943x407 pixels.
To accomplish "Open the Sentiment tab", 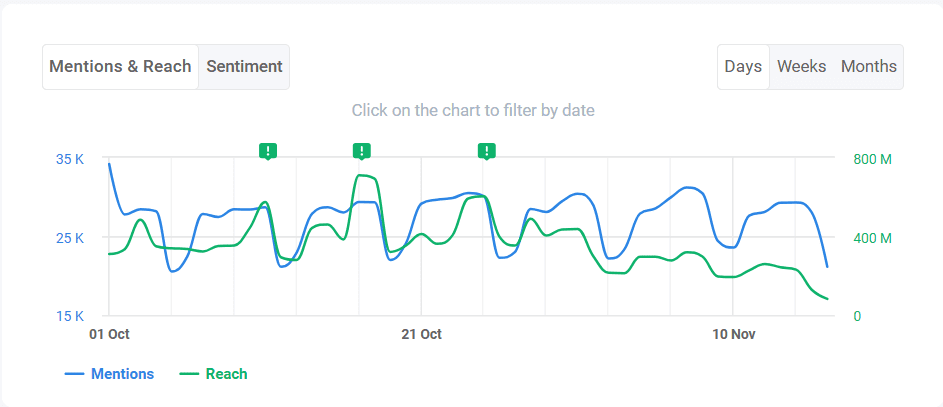I will 244,67.
